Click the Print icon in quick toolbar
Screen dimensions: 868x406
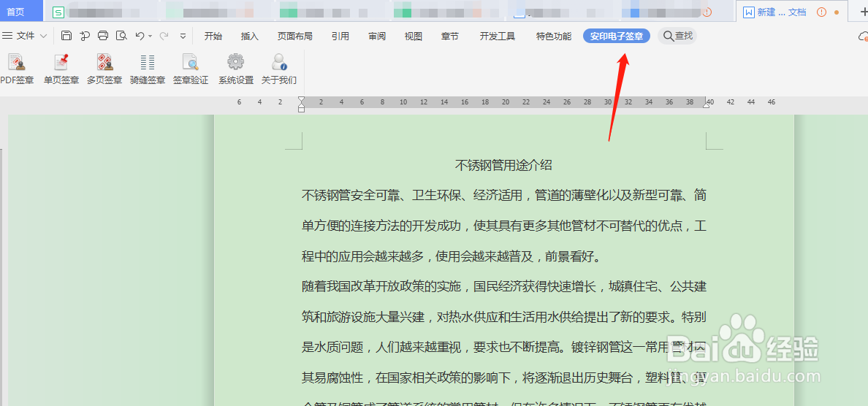[x=103, y=36]
